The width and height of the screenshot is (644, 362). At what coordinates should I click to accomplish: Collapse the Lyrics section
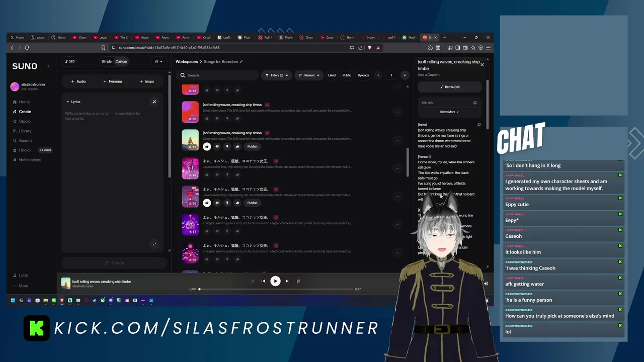73,102
